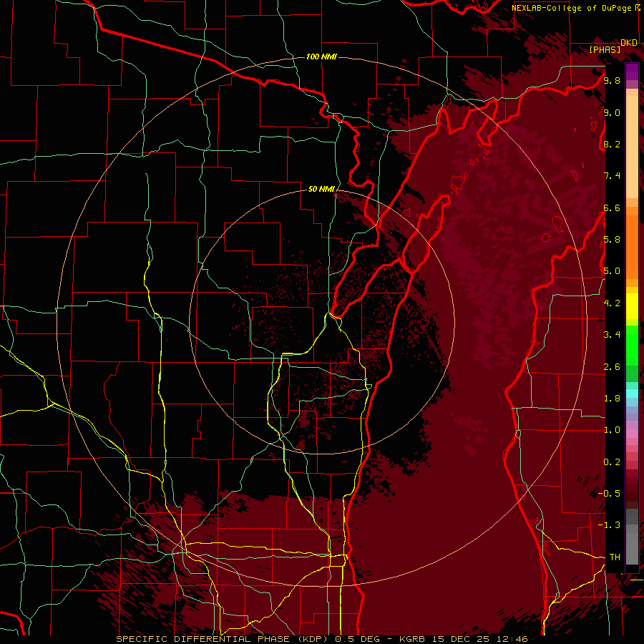
Task: Click the 0.2 scale value
Action: [x=612, y=462]
